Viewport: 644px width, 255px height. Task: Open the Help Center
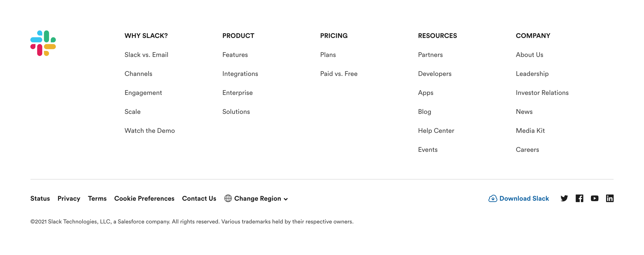tap(436, 130)
